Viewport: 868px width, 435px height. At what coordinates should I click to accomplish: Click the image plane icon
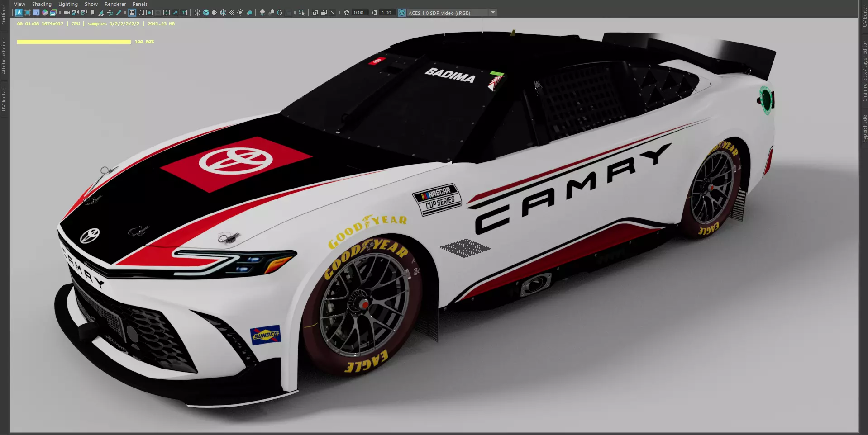tap(101, 13)
